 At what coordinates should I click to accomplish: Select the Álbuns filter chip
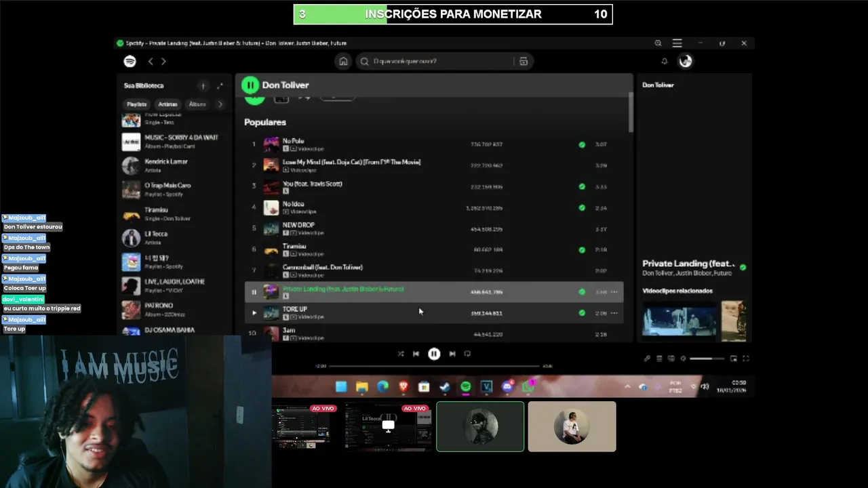(x=197, y=104)
